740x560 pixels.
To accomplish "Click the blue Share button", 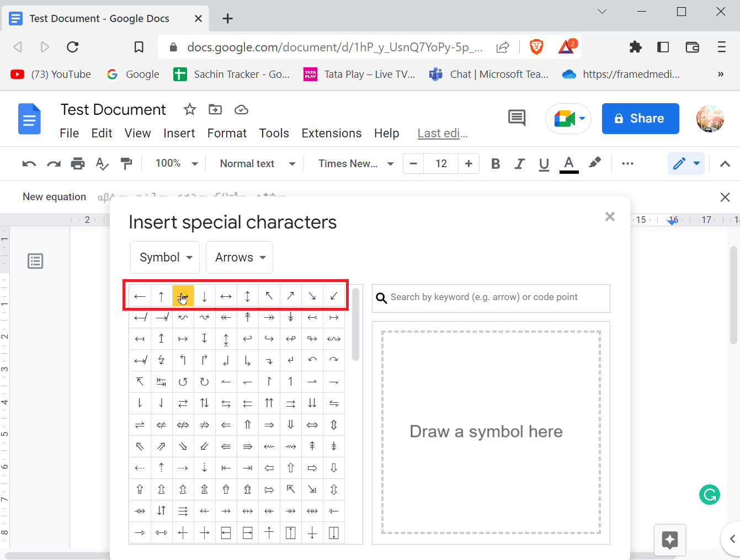I will [640, 119].
